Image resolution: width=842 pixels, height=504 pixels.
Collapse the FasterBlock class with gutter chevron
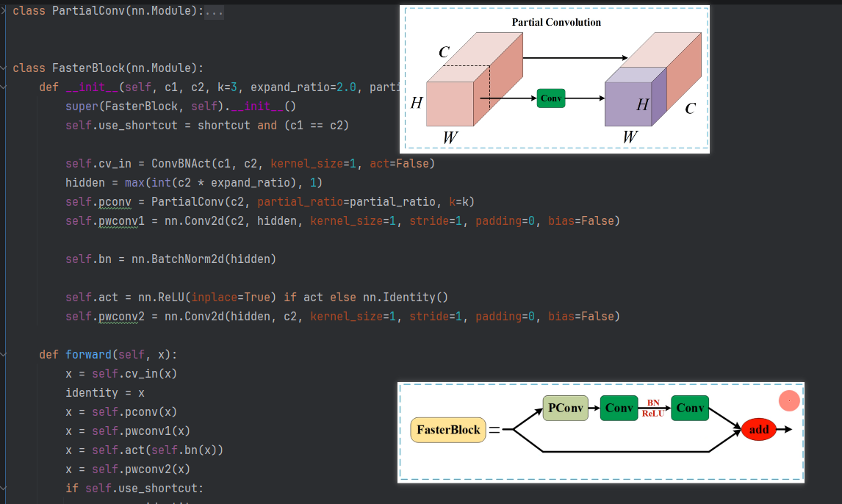(x=3, y=68)
